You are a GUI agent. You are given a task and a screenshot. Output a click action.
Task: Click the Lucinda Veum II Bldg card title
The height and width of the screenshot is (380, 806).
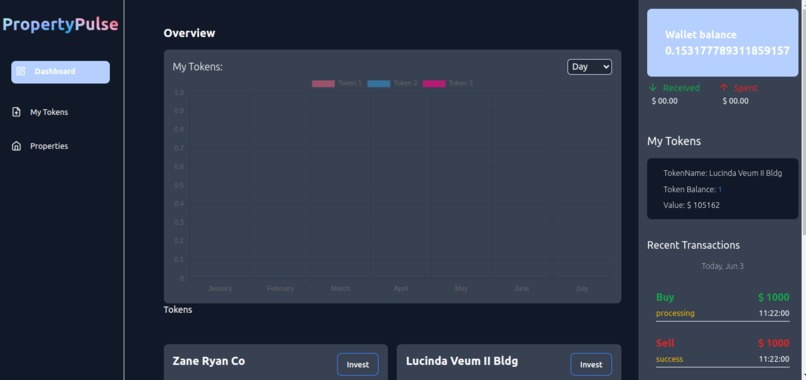tap(462, 361)
